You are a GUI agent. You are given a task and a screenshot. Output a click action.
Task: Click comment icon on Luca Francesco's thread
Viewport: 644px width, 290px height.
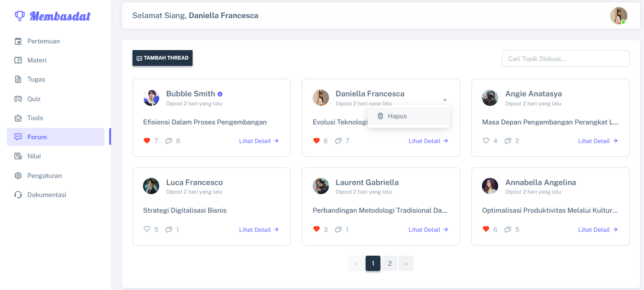click(169, 229)
